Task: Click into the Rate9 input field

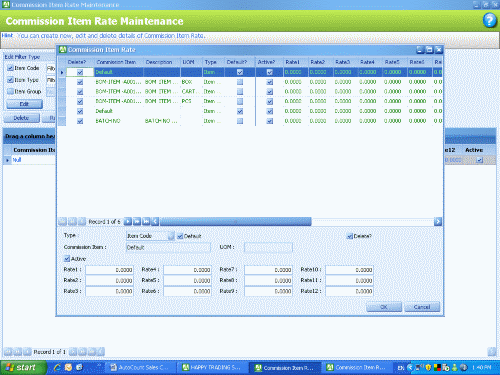Action: coord(268,291)
